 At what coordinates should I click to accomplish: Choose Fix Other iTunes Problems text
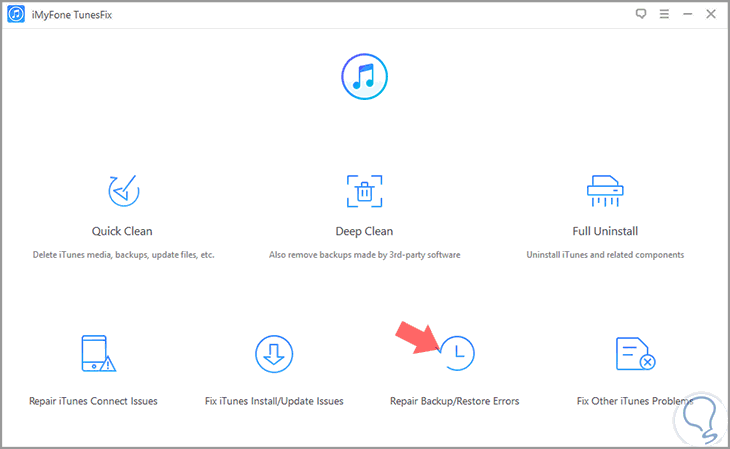click(635, 401)
